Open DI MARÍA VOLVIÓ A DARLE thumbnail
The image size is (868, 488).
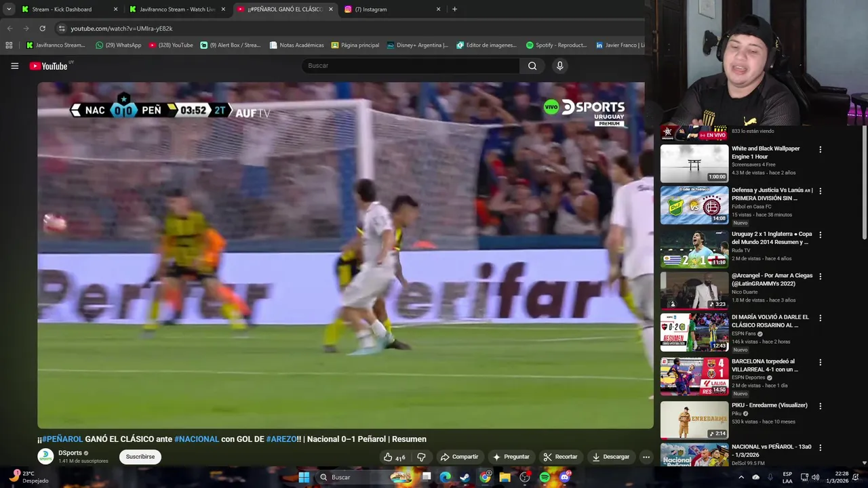click(694, 332)
